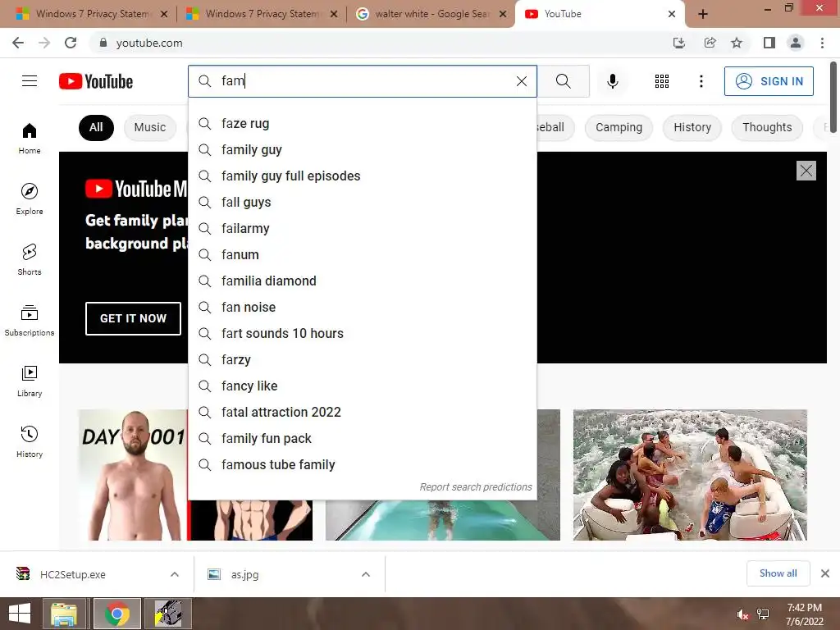Open the DAY 001 video thumbnail
Viewport: 840px width, 630px height.
(x=132, y=475)
